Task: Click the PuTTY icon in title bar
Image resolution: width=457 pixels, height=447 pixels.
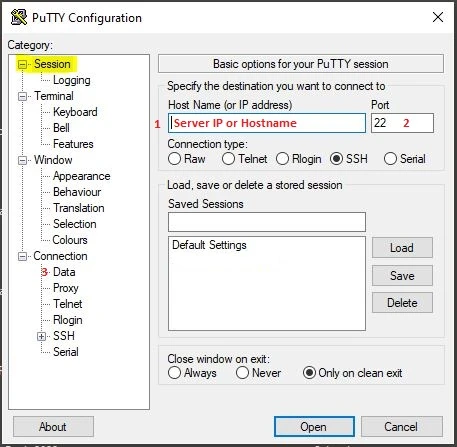Action: pos(19,17)
